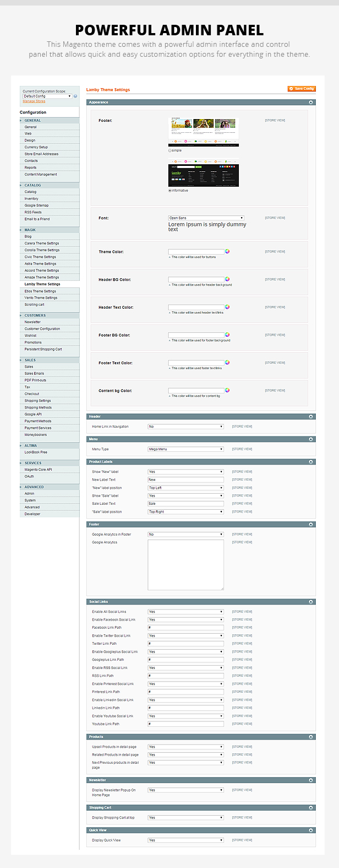Open color wheel picker for Content bg Color

[x=227, y=390]
